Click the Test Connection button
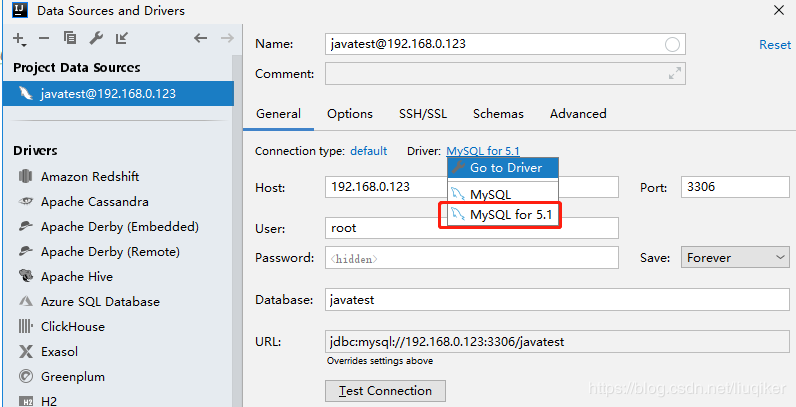 coord(385,391)
